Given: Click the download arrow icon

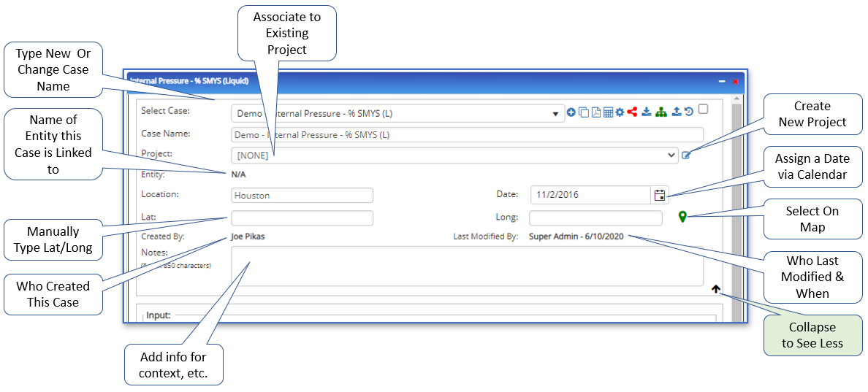Looking at the screenshot, I should 647,112.
